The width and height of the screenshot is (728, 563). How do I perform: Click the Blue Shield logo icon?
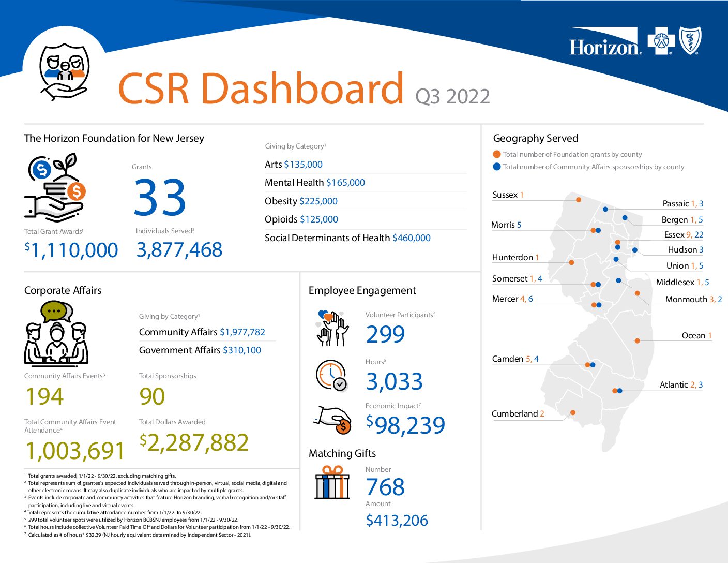690,41
